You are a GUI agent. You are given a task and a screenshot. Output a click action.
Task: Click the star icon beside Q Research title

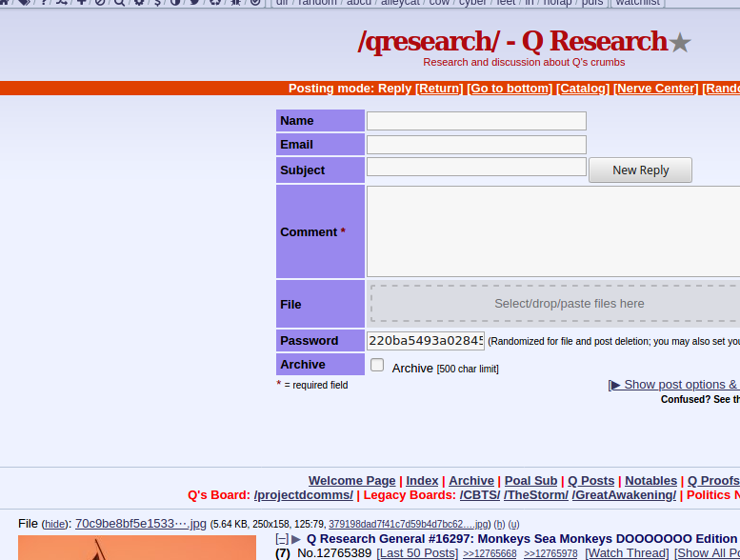[680, 43]
